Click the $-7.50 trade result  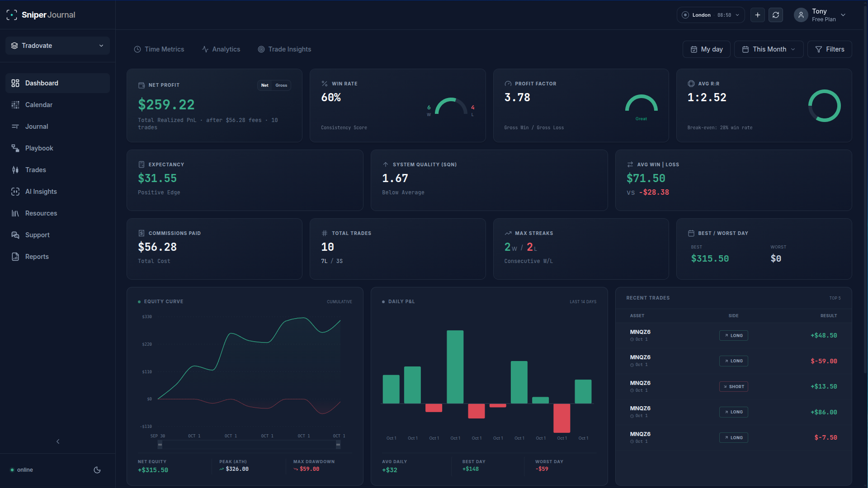(826, 437)
